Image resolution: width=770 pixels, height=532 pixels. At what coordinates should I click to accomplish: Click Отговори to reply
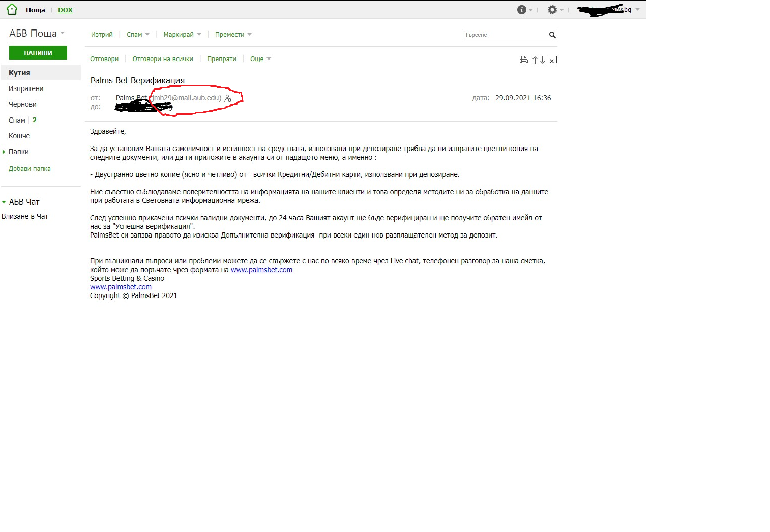coord(104,59)
